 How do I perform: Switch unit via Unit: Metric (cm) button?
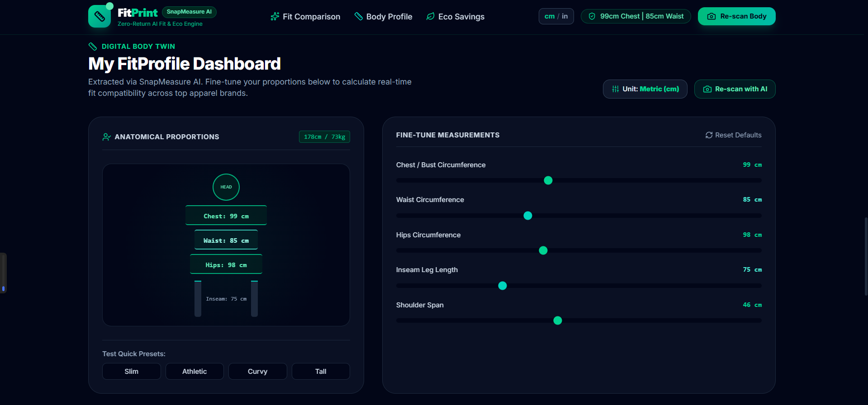(645, 89)
